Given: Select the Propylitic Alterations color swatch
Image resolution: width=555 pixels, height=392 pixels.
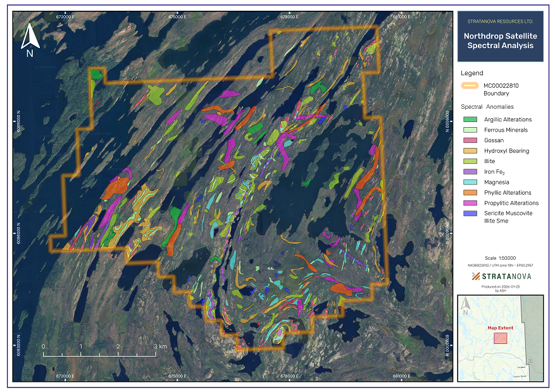Looking at the screenshot, I should (x=470, y=202).
